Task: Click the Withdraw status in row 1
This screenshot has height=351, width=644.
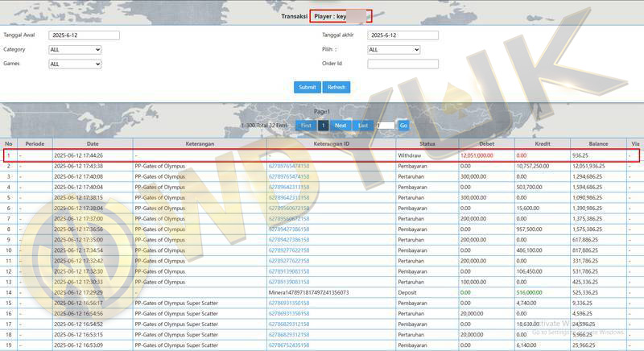Action: click(x=409, y=155)
